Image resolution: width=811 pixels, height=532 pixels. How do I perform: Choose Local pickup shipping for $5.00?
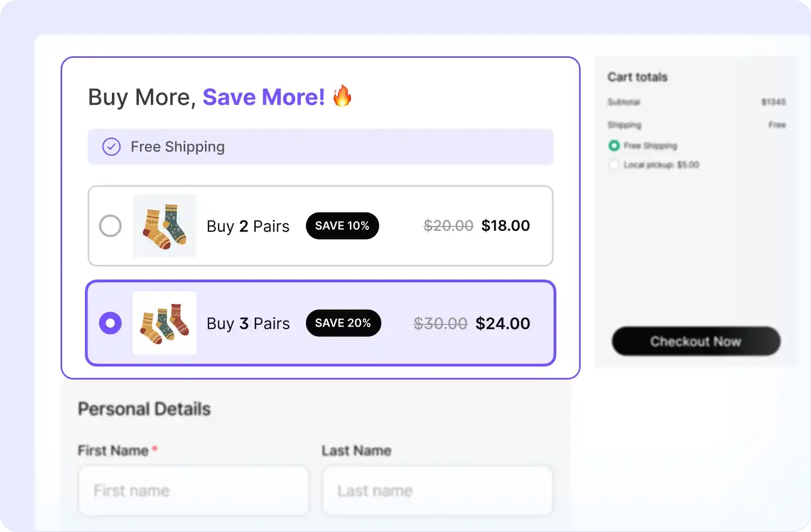(614, 164)
